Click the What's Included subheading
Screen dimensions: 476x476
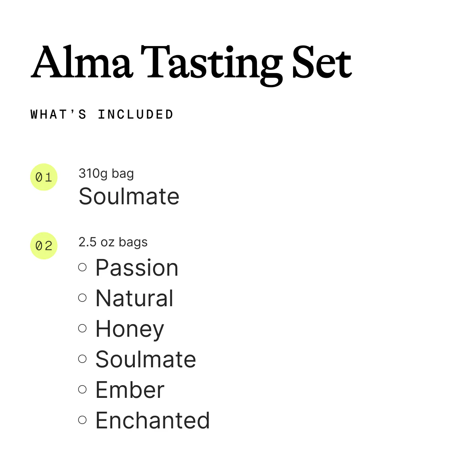102,115
